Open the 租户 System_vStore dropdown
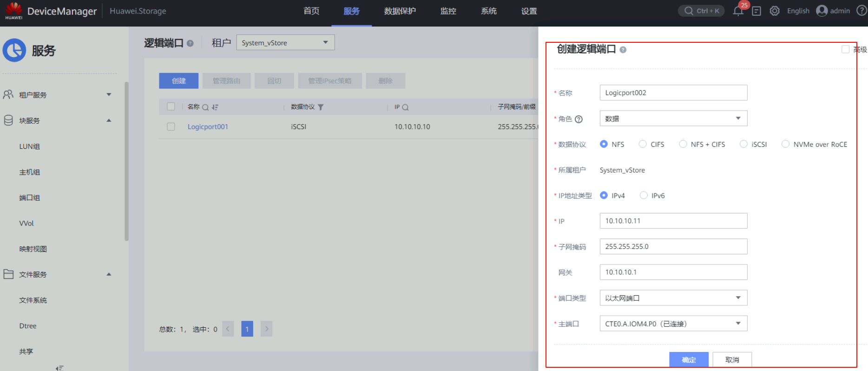Viewport: 868px width, 371px height. tap(285, 43)
